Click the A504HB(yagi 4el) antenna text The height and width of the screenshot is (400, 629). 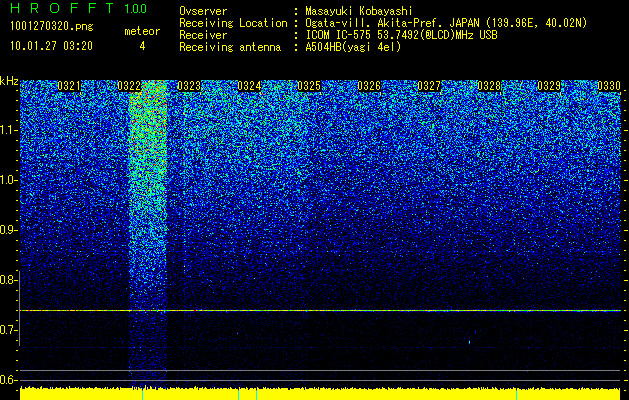353,47
